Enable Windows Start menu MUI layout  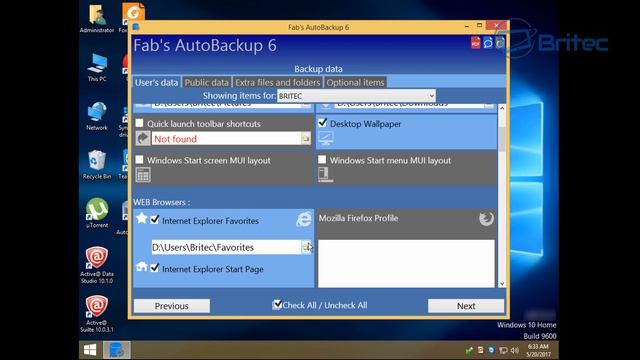tap(322, 159)
